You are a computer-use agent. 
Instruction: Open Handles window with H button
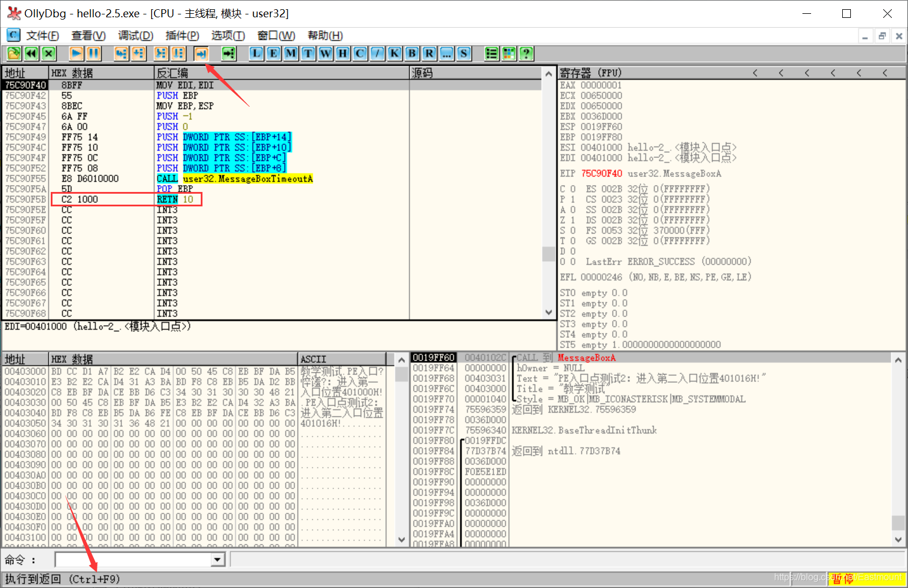pos(343,54)
